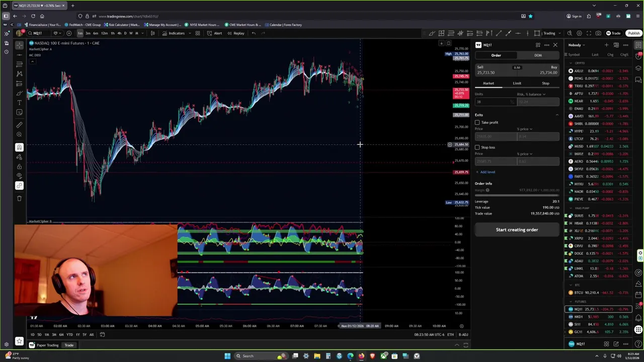This screenshot has height=362, width=644.
Task: Click Start creating order button
Action: pyautogui.click(x=517, y=230)
